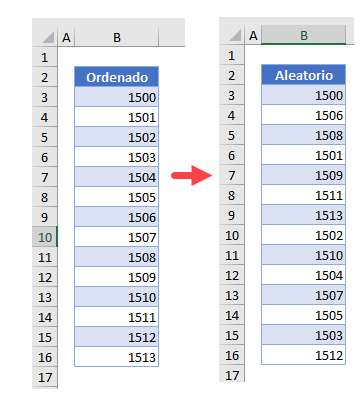
Task: Select the cell 1507 under Aleatorio
Action: 304,295
